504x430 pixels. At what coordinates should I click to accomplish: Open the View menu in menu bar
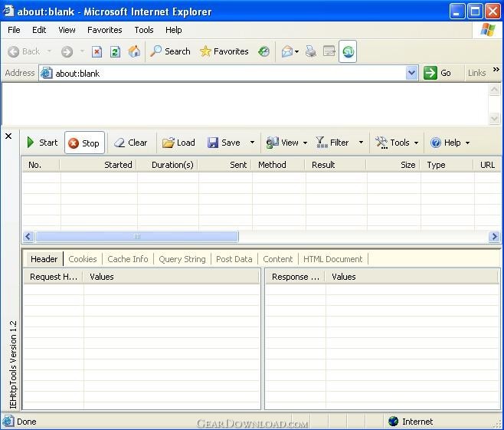[67, 30]
